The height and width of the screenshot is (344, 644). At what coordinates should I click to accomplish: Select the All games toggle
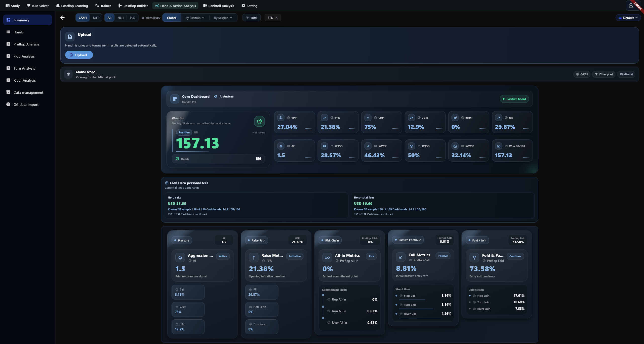(109, 18)
